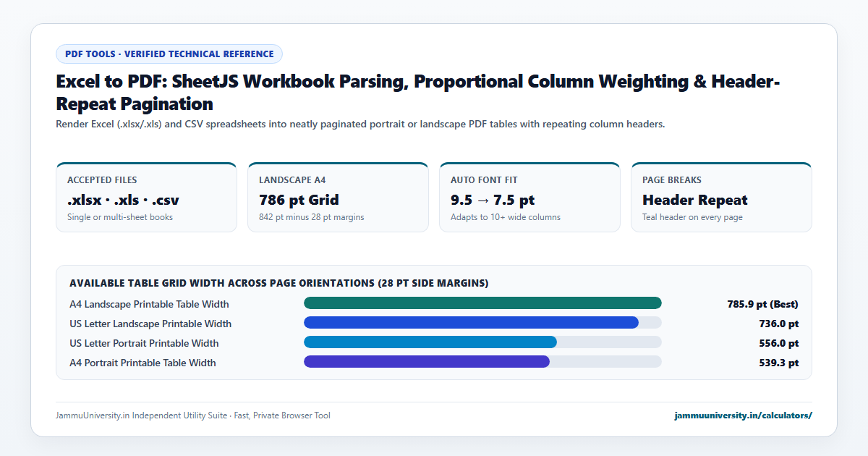Click the US Letter Portrait bar
This screenshot has width=868, height=456.
pos(430,342)
